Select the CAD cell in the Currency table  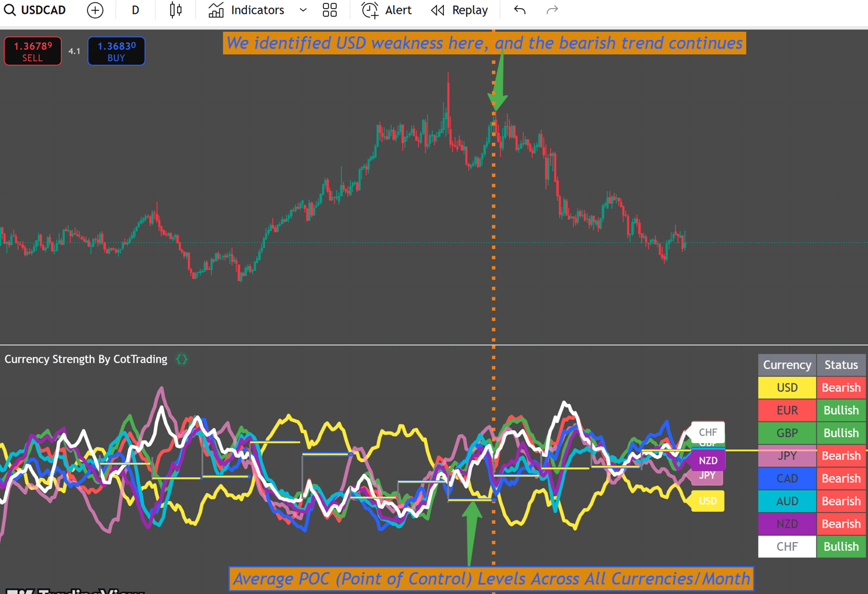coord(787,478)
